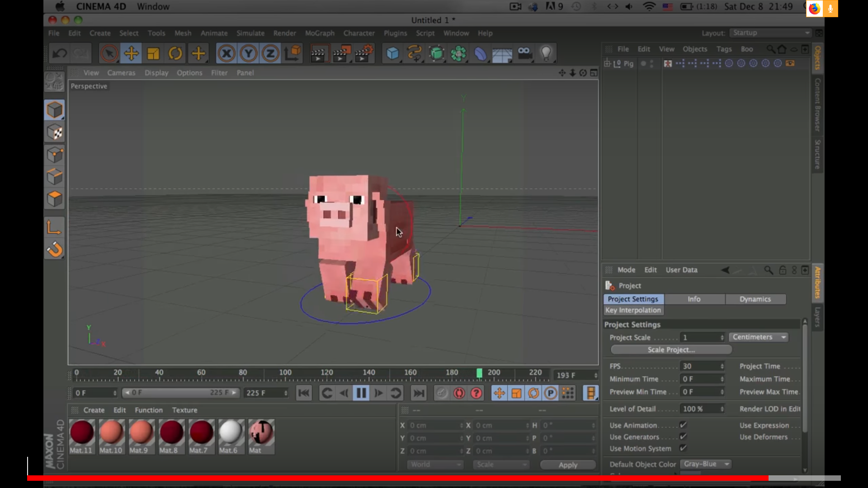This screenshot has height=488, width=868.
Task: Switch to Polygons mode icon
Action: click(55, 199)
